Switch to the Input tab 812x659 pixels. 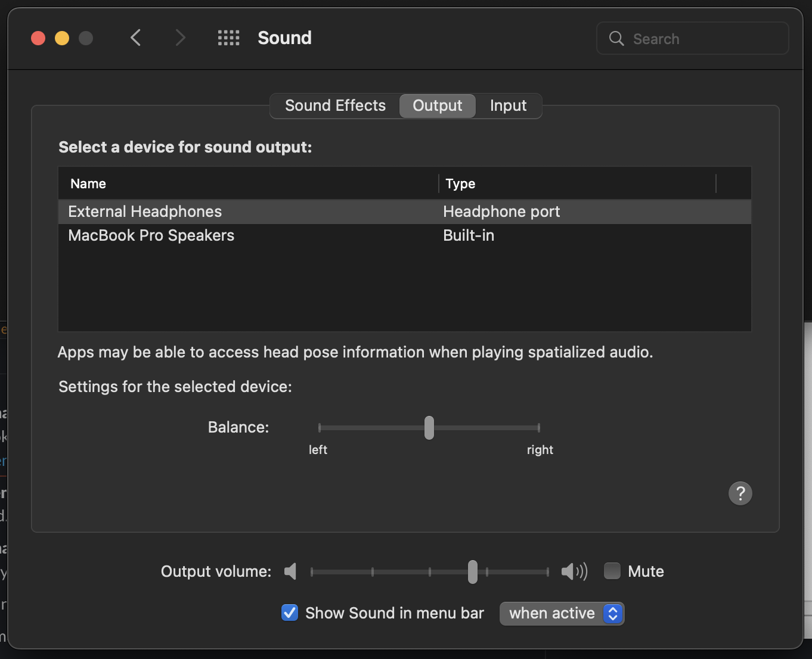509,105
